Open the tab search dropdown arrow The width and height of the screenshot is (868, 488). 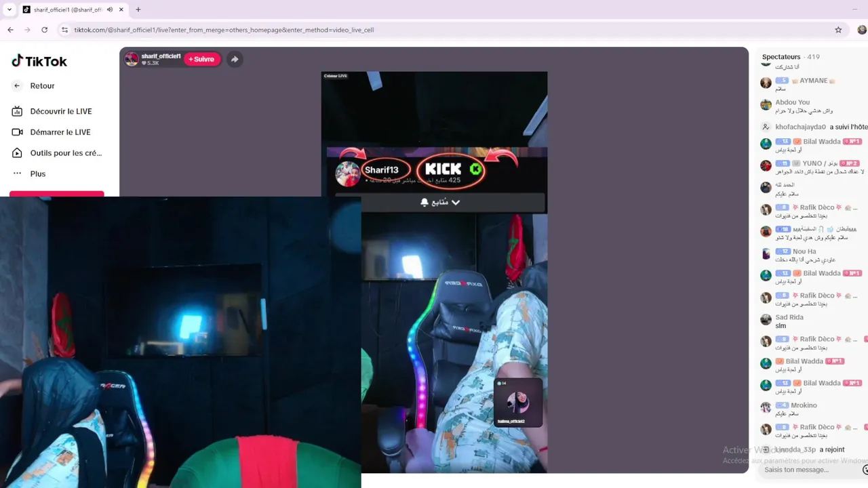coord(9,9)
